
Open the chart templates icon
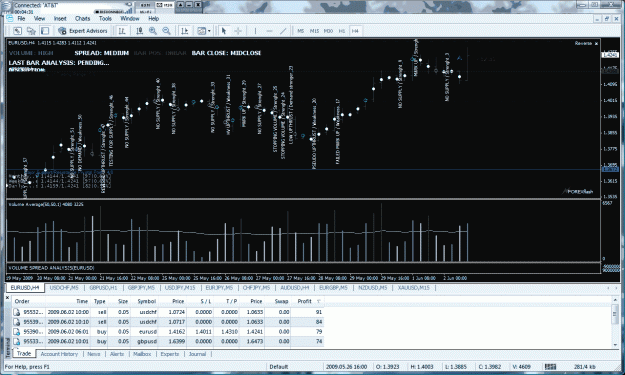click(202, 31)
